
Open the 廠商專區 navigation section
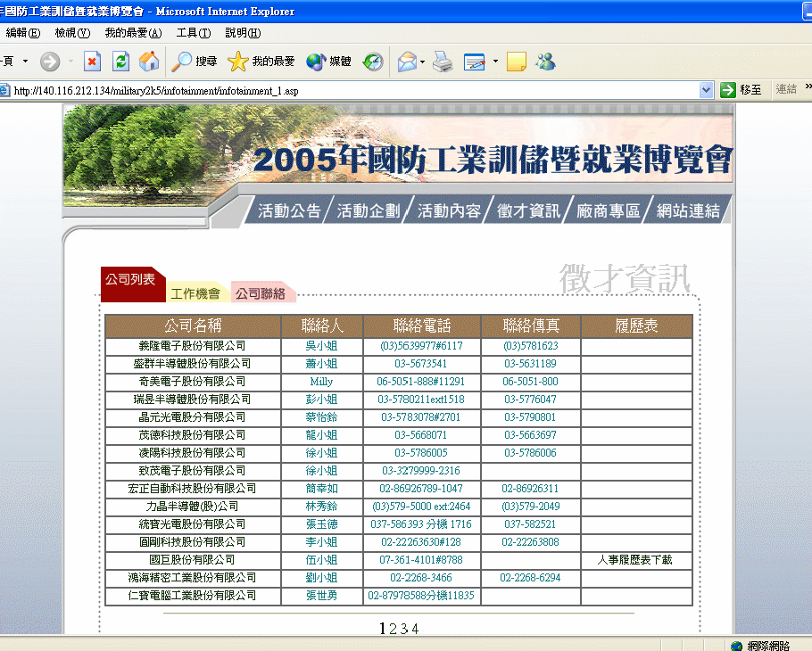[609, 211]
